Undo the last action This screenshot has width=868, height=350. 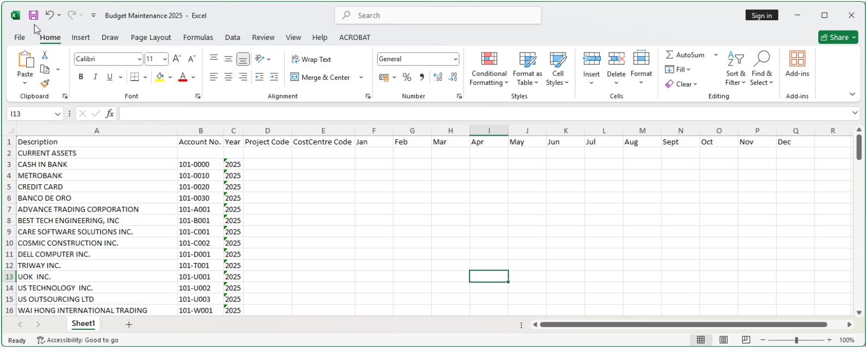pyautogui.click(x=50, y=15)
